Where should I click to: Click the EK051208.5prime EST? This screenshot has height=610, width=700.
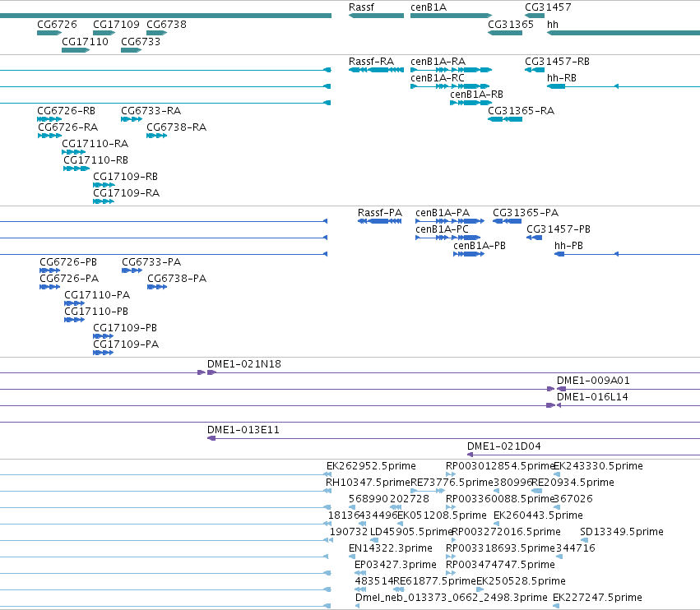[401, 524]
